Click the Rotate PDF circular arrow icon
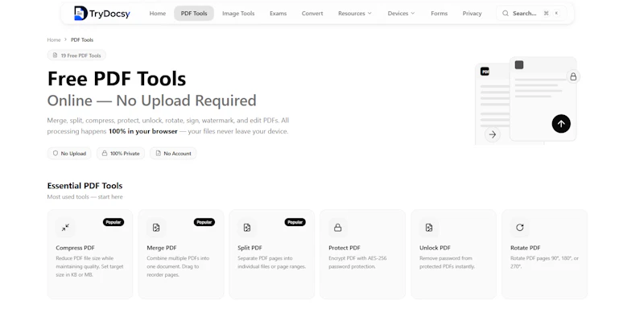The width and height of the screenshot is (644, 317). 519,228
